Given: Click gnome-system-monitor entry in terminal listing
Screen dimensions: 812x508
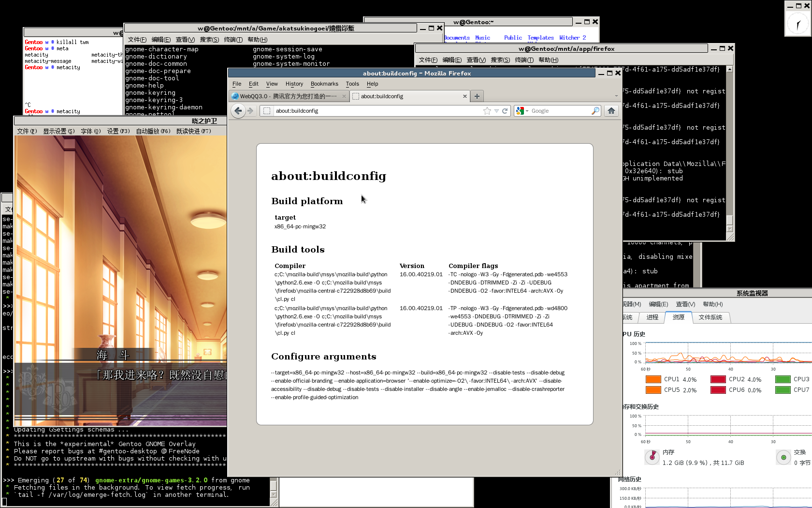Looking at the screenshot, I should pos(291,64).
